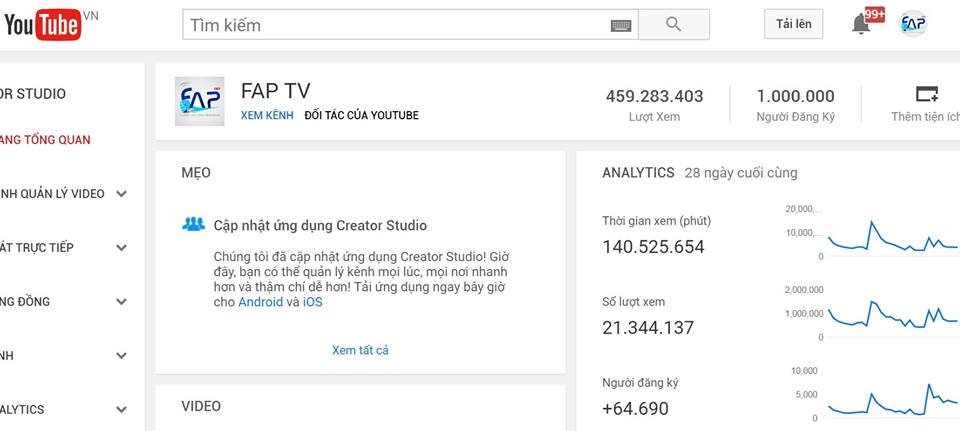This screenshot has height=431, width=960.
Task: Click the FAP TV channel logo thumbnail
Action: [199, 101]
